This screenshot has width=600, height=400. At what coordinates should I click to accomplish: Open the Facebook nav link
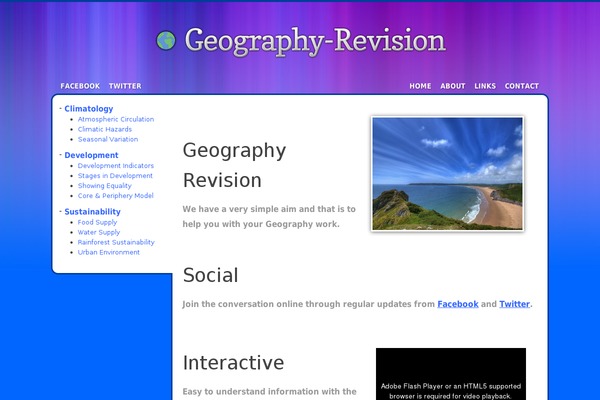80,86
